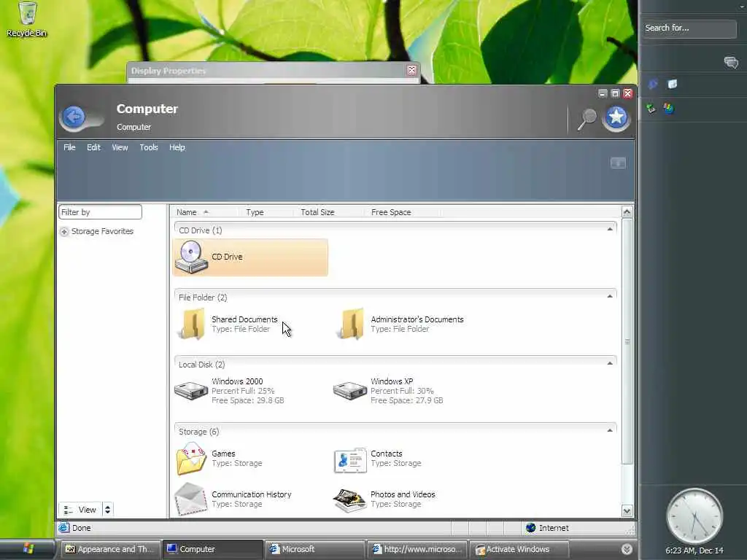
Task: Open the Tools menu
Action: tap(149, 147)
